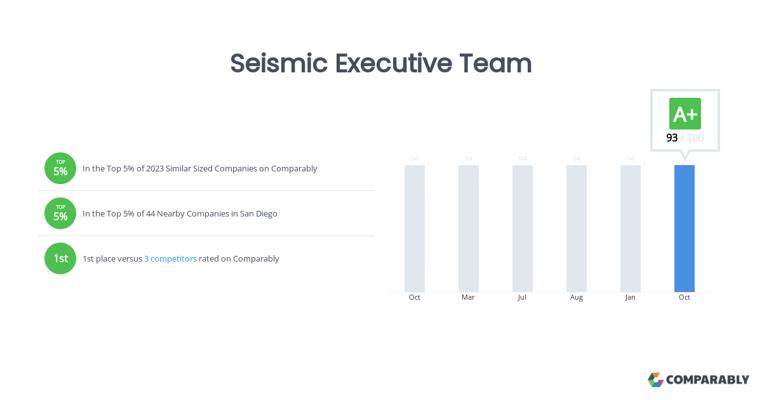This screenshot has width=762, height=400.
Task: Select the Jul bar in the chart
Action: point(522,228)
